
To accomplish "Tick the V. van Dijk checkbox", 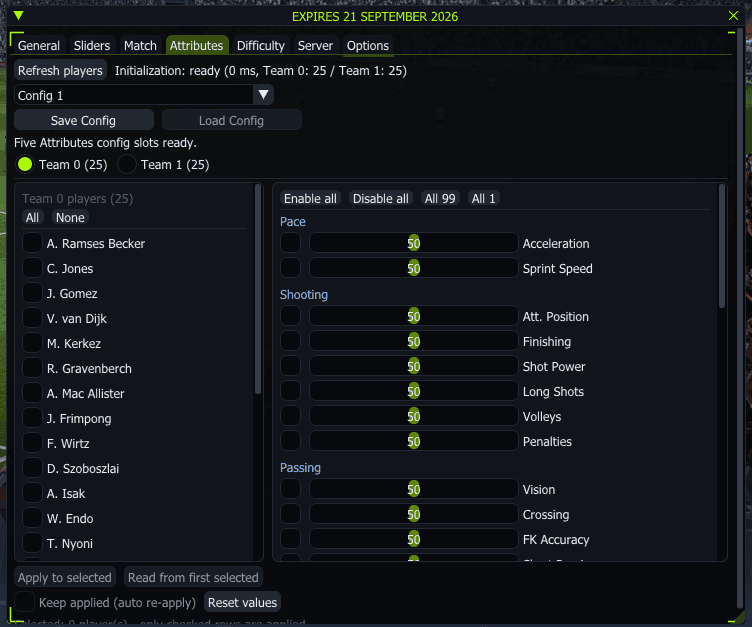I will click(32, 318).
